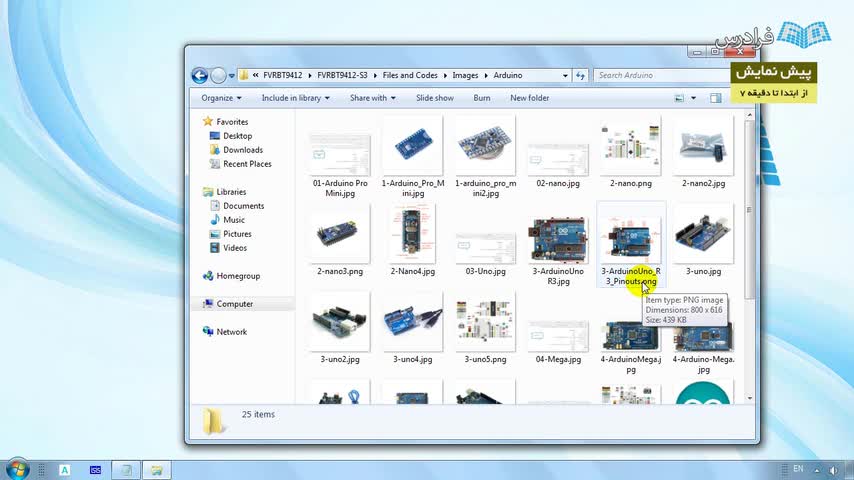Show hidden tray icons arrow
The height and width of the screenshot is (480, 854).
[x=817, y=470]
